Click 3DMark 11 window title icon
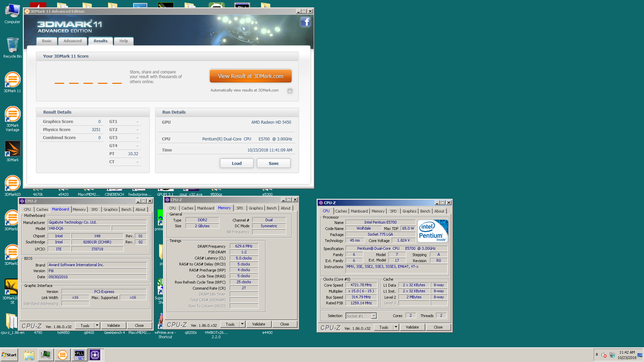 [27, 11]
